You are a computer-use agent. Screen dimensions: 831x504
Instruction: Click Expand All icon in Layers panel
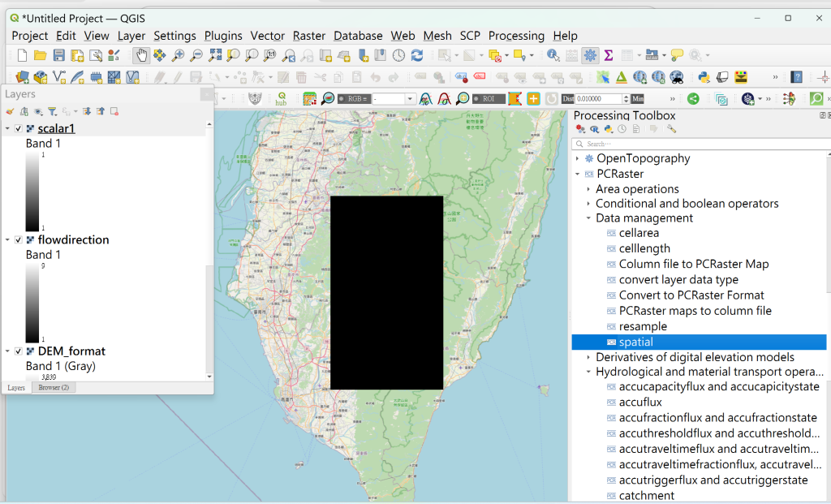[x=86, y=111]
